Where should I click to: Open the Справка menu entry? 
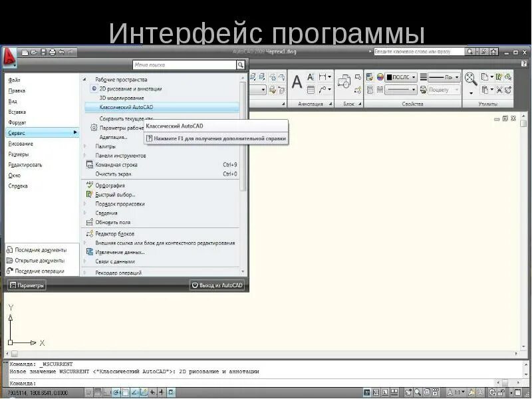[18, 186]
